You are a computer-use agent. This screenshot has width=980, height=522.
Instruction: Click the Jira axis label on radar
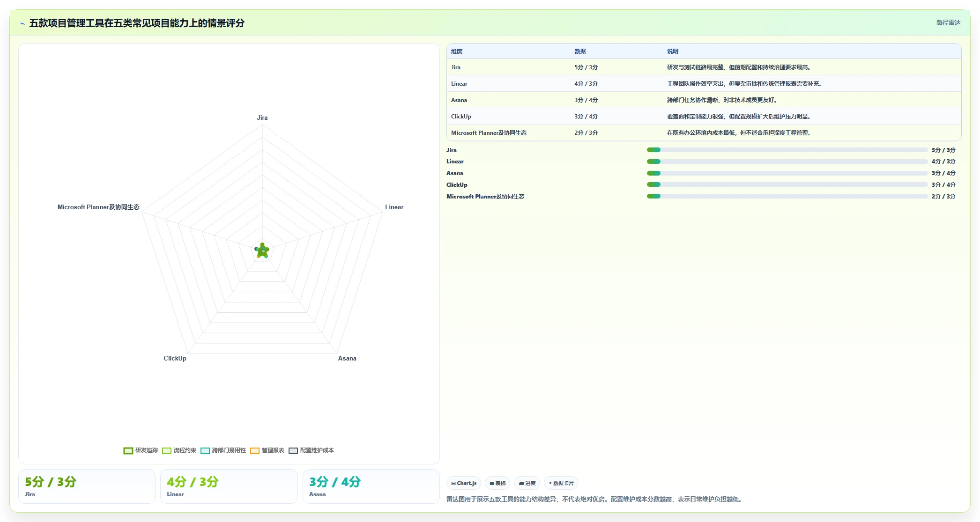coord(262,118)
